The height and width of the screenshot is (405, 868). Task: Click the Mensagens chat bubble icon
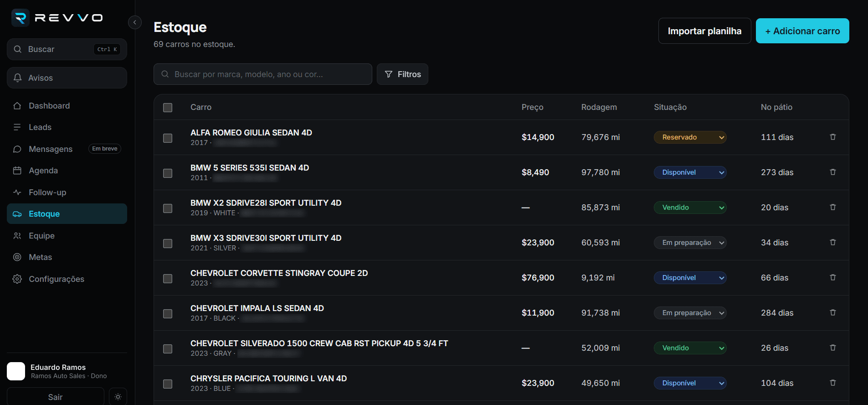click(x=17, y=149)
